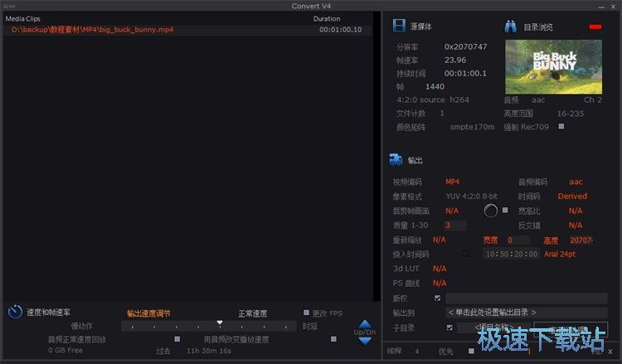Click the Media Clips column header
The image size is (622, 364).
point(22,18)
